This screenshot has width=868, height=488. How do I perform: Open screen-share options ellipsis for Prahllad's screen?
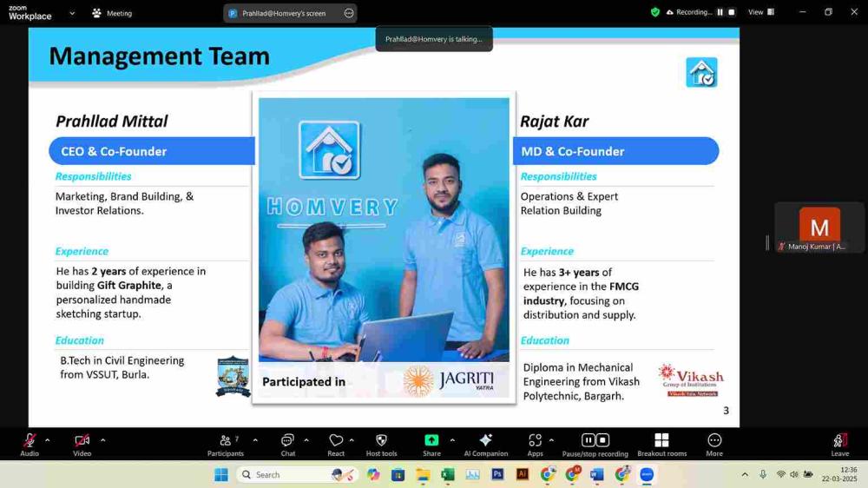349,13
